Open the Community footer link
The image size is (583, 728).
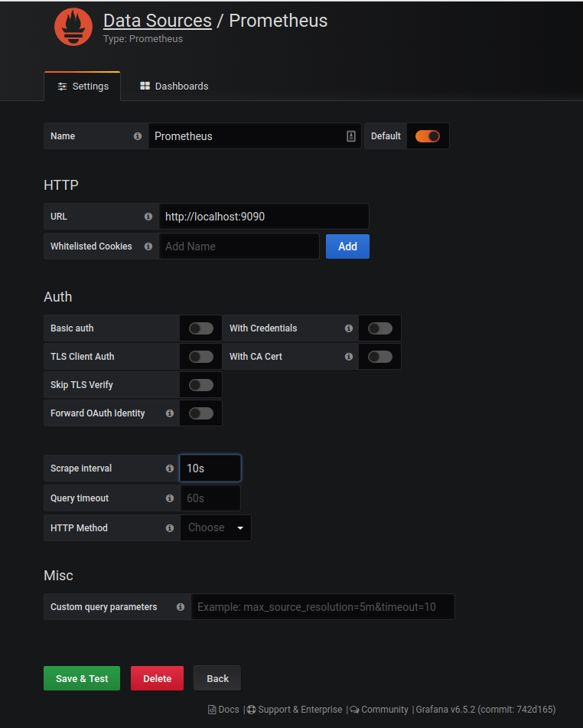click(379, 710)
